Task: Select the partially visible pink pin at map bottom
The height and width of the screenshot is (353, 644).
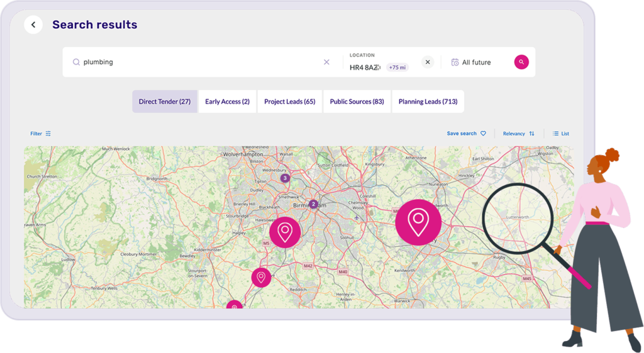Action: pyautogui.click(x=235, y=305)
